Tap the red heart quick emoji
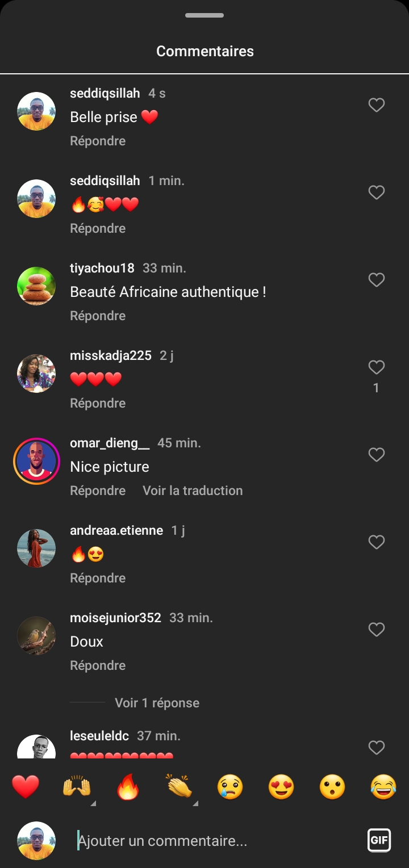This screenshot has height=868, width=409. point(26,787)
